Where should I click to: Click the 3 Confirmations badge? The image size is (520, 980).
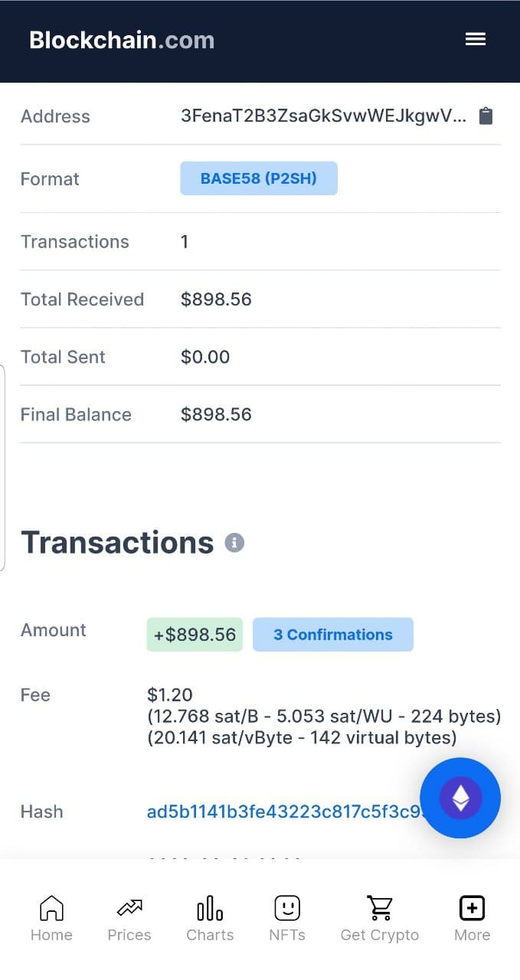tap(332, 634)
